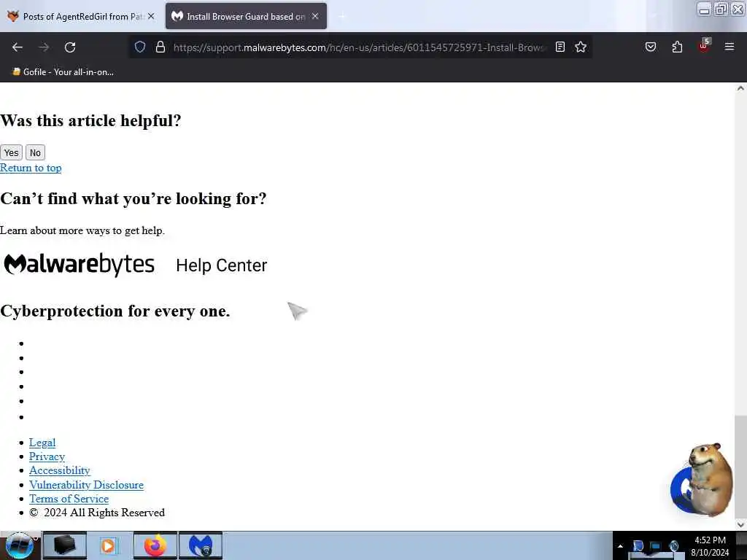747x560 pixels.
Task: Open the Windows Start orb
Action: (20, 545)
